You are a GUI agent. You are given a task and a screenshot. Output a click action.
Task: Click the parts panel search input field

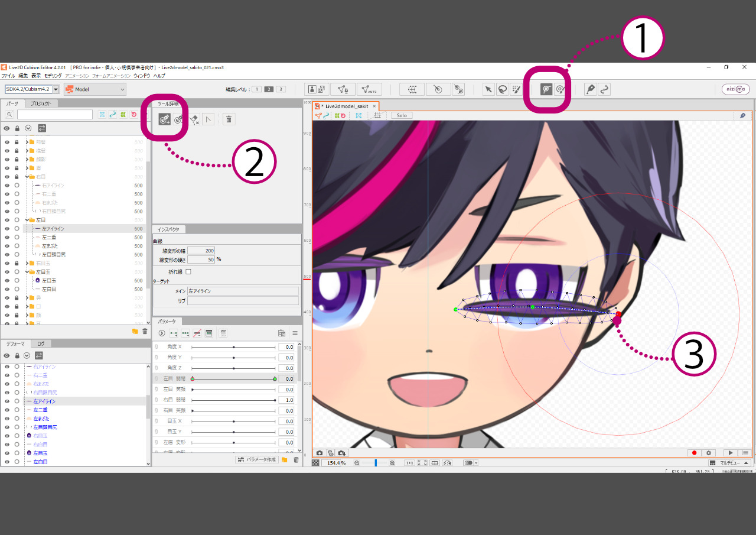[x=55, y=115]
